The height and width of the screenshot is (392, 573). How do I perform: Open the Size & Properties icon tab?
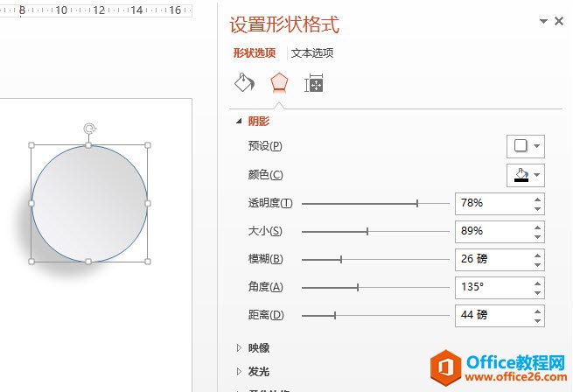click(313, 84)
